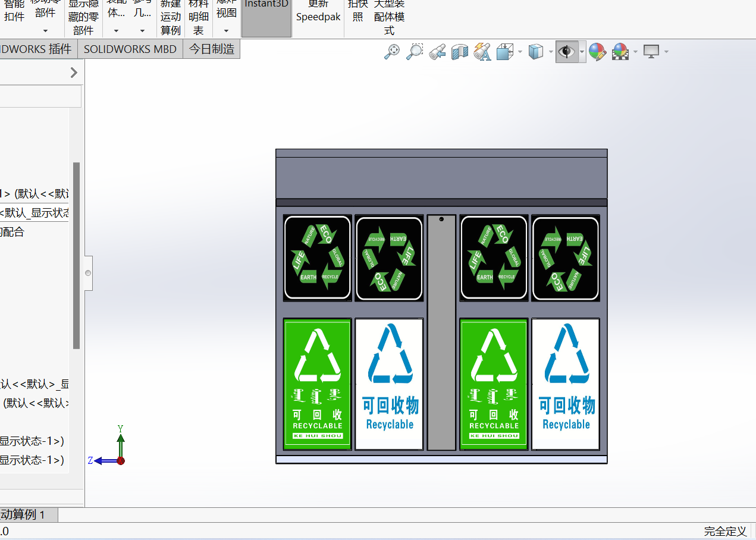Click the 参考几... reference geometry button
Image resolution: width=756 pixels, height=540 pixels.
[142, 10]
